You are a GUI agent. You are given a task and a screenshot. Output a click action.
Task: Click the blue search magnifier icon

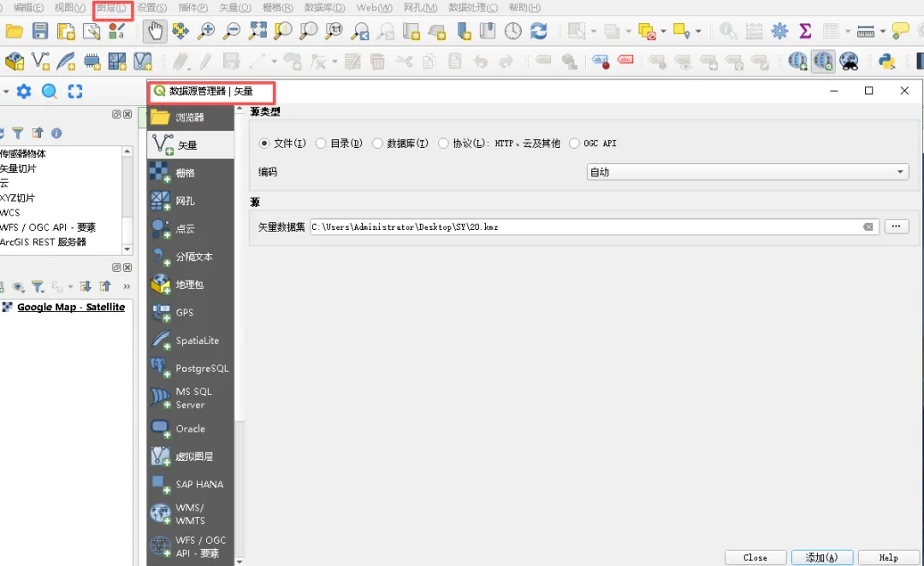point(50,91)
